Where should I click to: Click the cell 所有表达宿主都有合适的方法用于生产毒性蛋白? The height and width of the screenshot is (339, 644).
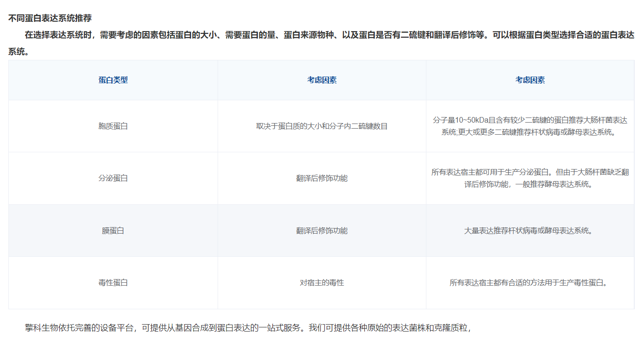[x=530, y=282]
